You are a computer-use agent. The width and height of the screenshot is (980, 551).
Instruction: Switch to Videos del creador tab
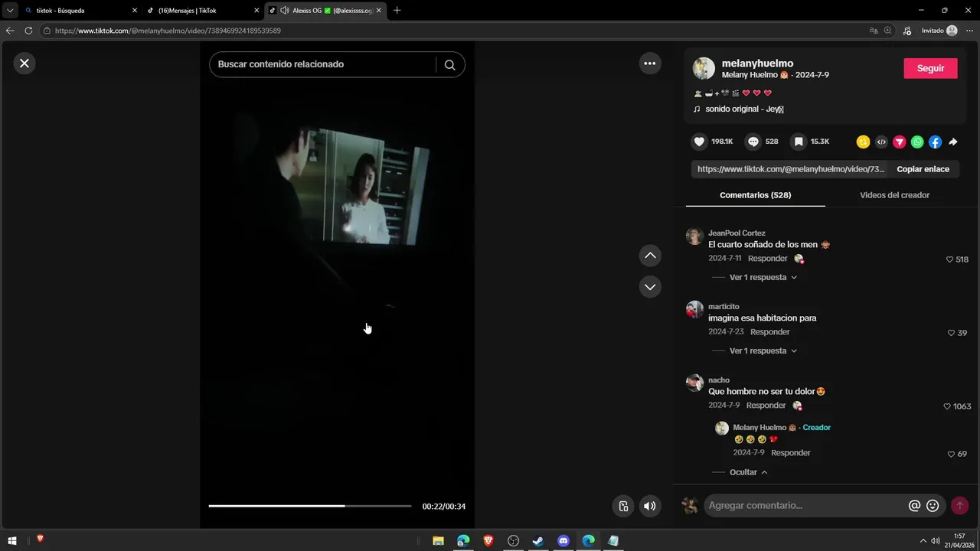click(x=894, y=195)
